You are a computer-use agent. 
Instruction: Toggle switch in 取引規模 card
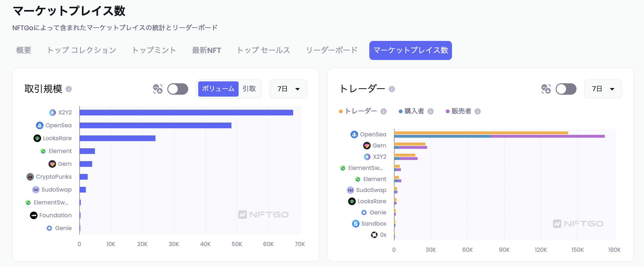178,89
